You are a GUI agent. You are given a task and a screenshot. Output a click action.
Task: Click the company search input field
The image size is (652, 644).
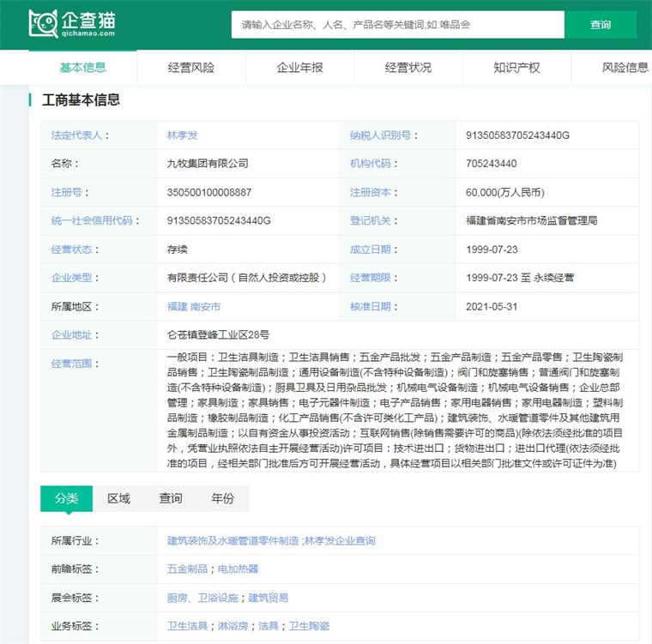(397, 25)
